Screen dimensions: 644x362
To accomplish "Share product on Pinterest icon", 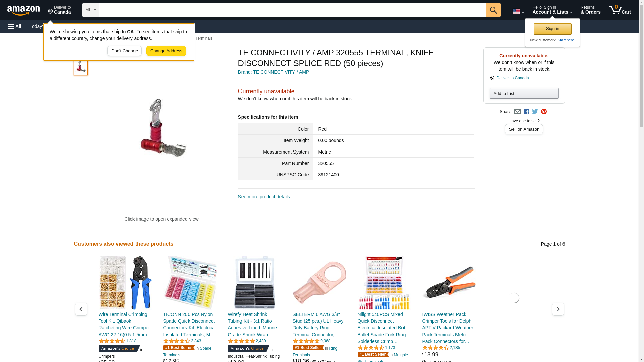I will 544,112.
